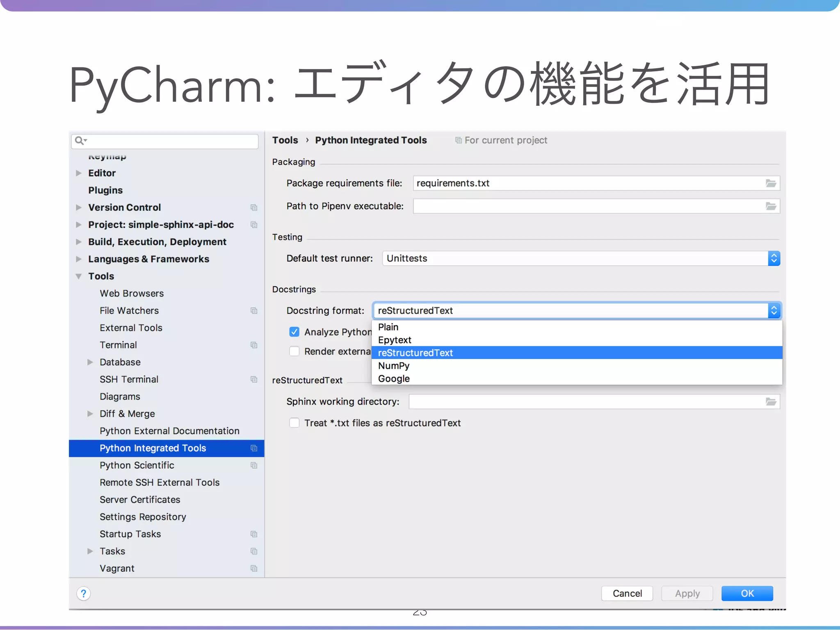Select External Tools under Tools
The image size is (840, 630).
[131, 328]
